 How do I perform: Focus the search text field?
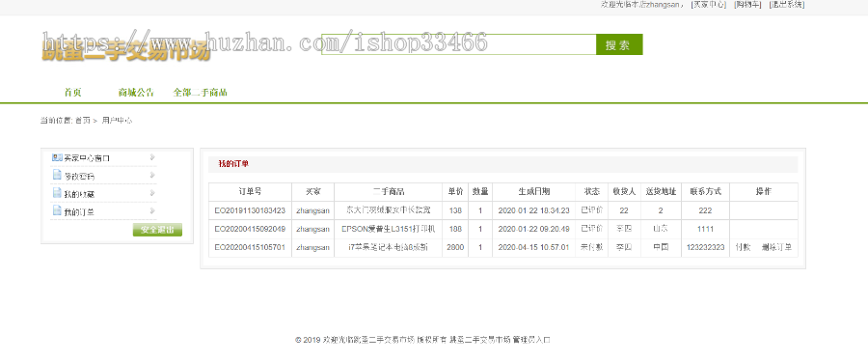[458, 45]
